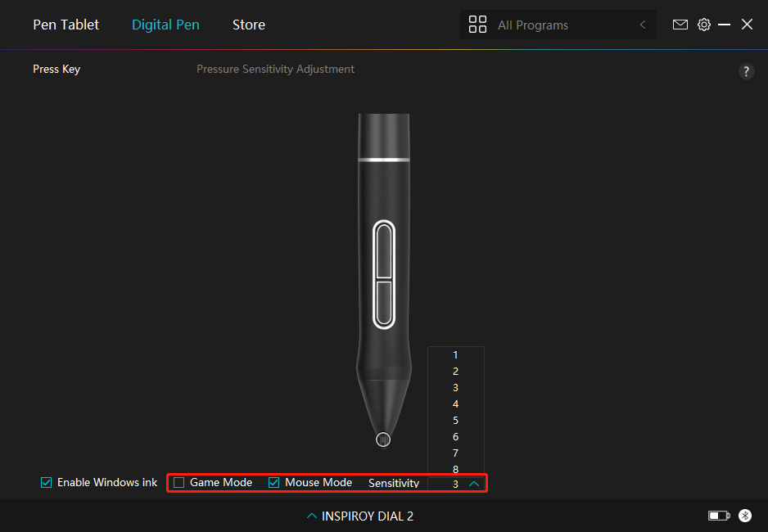Select the pen nib tip
This screenshot has width=768, height=532.
coord(383,440)
